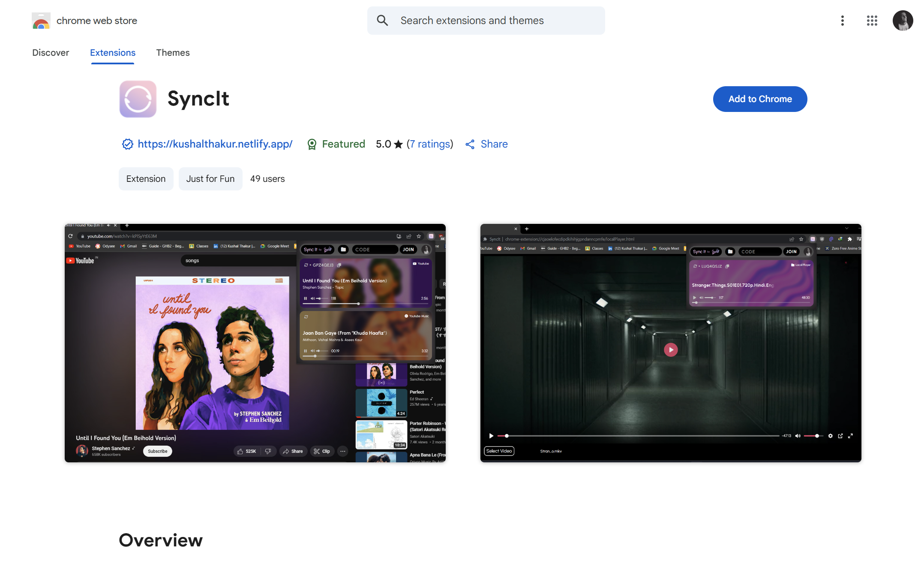Open the three-dot more options menu
The height and width of the screenshot is (576, 924).
pos(843,21)
